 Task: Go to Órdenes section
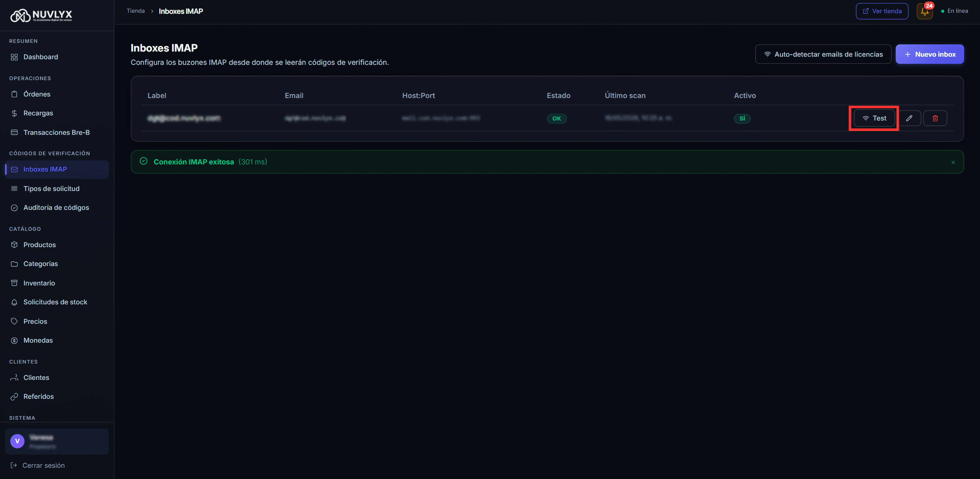coord(57,94)
